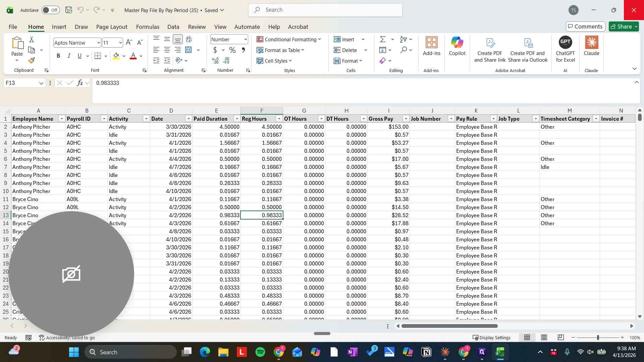Switch to Page Layout view in status bar

[544, 338]
